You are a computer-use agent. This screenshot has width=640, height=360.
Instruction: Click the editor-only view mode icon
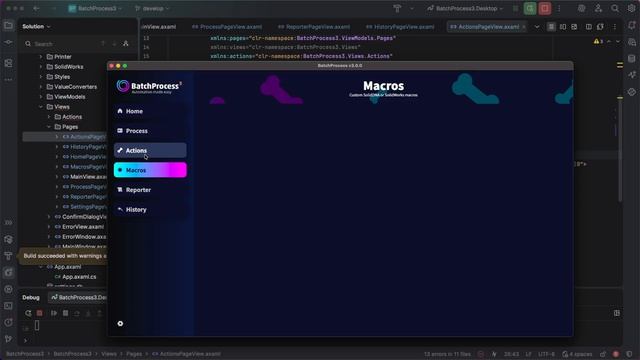click(x=551, y=27)
